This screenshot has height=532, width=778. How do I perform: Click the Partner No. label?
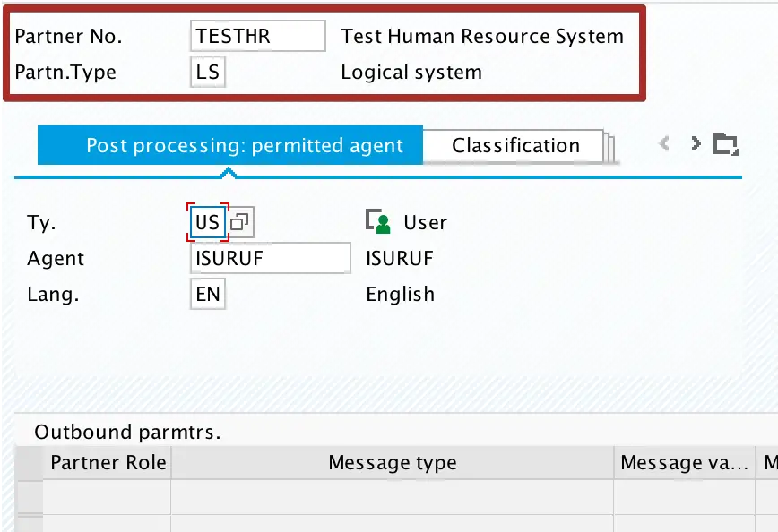point(68,36)
